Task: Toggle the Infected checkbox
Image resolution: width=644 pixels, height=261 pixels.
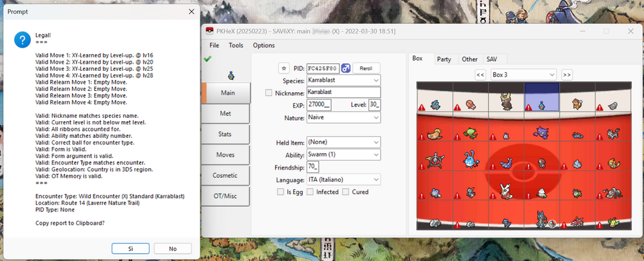Action: pyautogui.click(x=310, y=192)
